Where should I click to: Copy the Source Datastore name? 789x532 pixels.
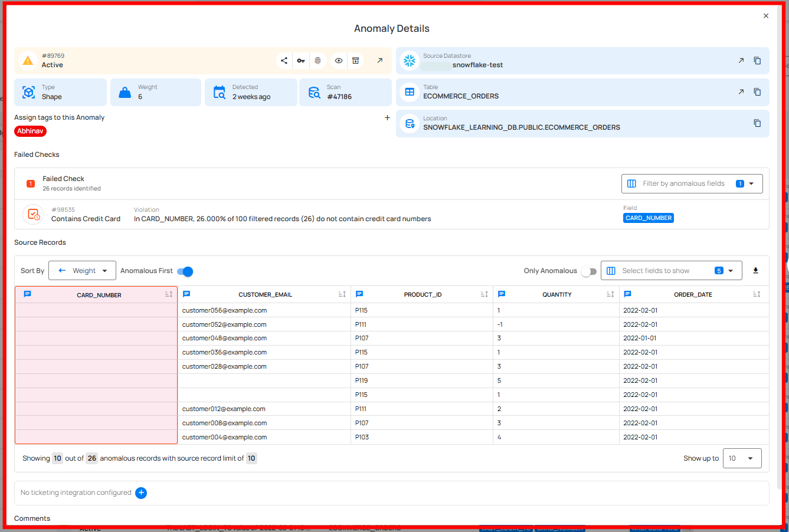tap(757, 61)
